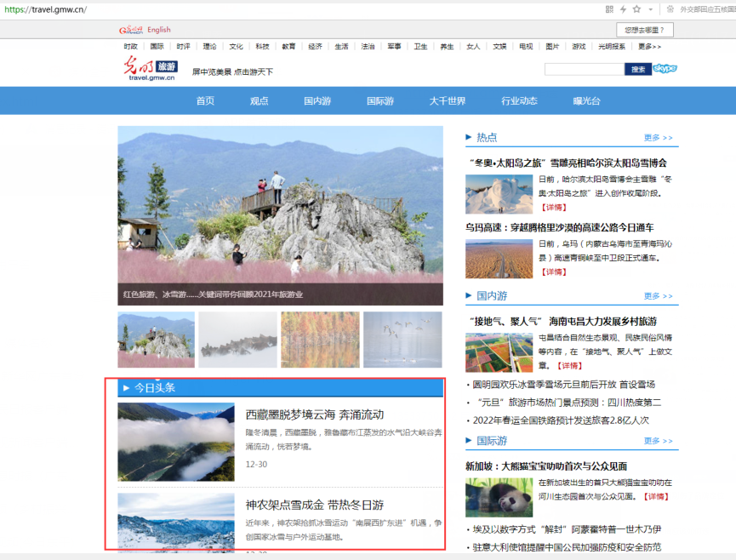Click the arrow icon beside 国际游 heading
Screen dimensions: 736x560
(x=469, y=440)
